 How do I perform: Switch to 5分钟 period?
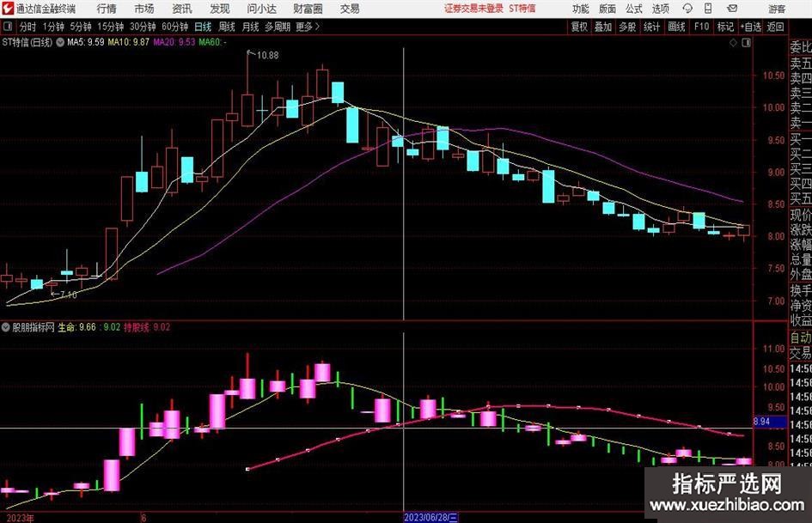pyautogui.click(x=81, y=27)
